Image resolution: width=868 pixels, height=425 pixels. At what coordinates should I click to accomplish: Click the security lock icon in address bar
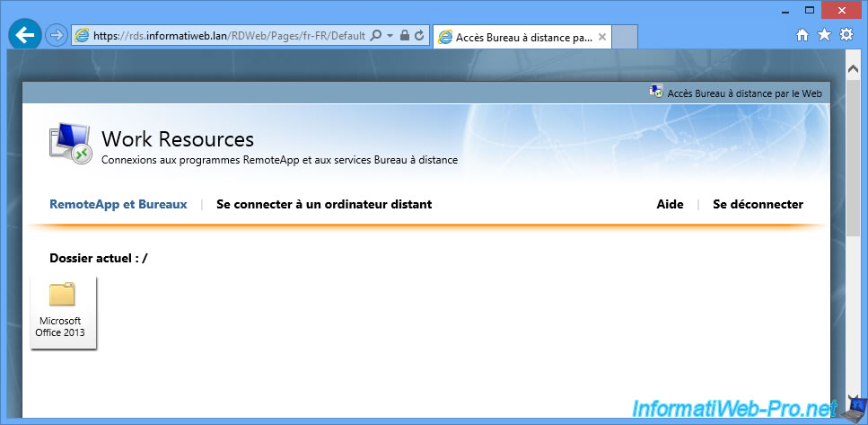click(405, 36)
